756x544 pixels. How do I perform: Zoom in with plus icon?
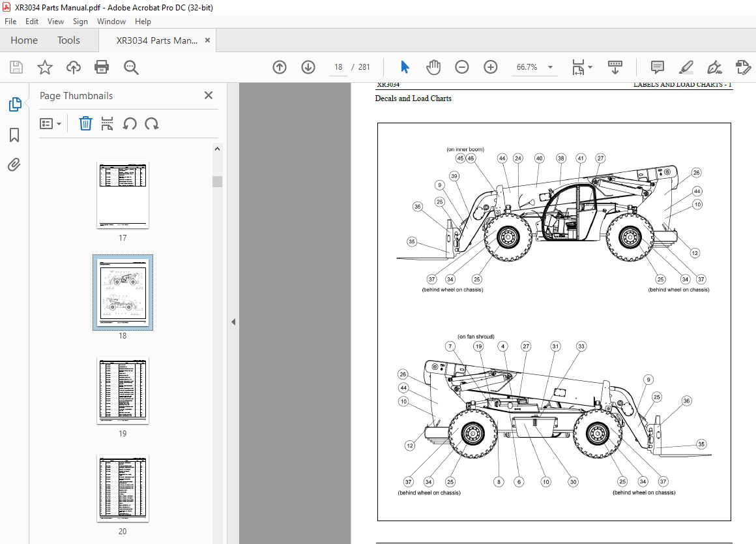point(490,67)
